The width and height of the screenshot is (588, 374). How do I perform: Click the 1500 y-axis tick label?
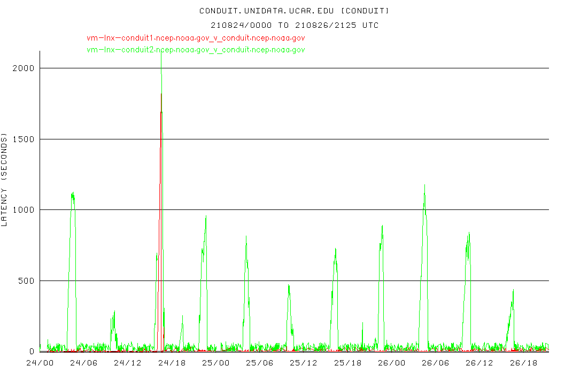pyautogui.click(x=24, y=139)
